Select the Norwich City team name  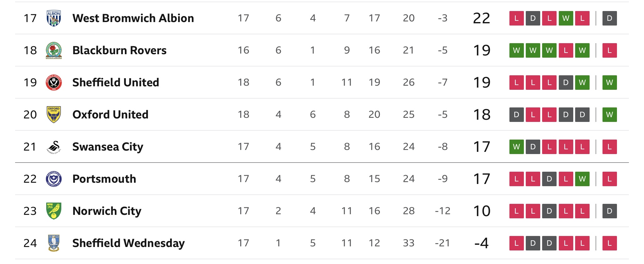pyautogui.click(x=107, y=211)
